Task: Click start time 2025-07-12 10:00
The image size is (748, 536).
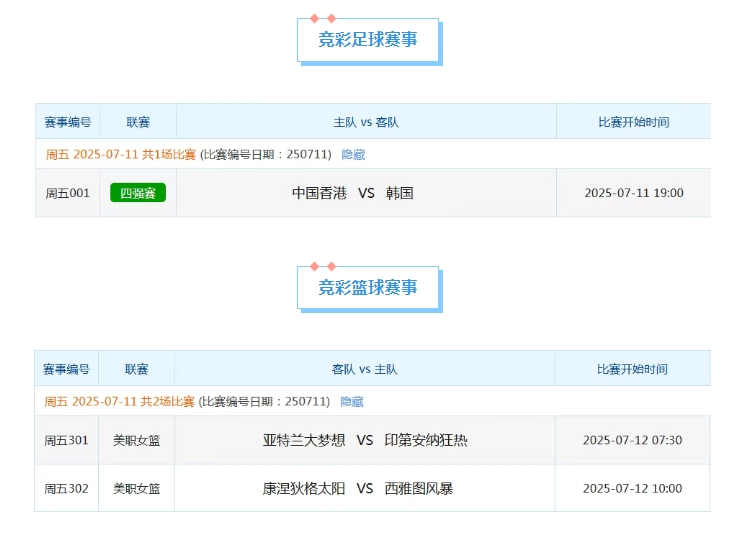Action: click(x=633, y=489)
